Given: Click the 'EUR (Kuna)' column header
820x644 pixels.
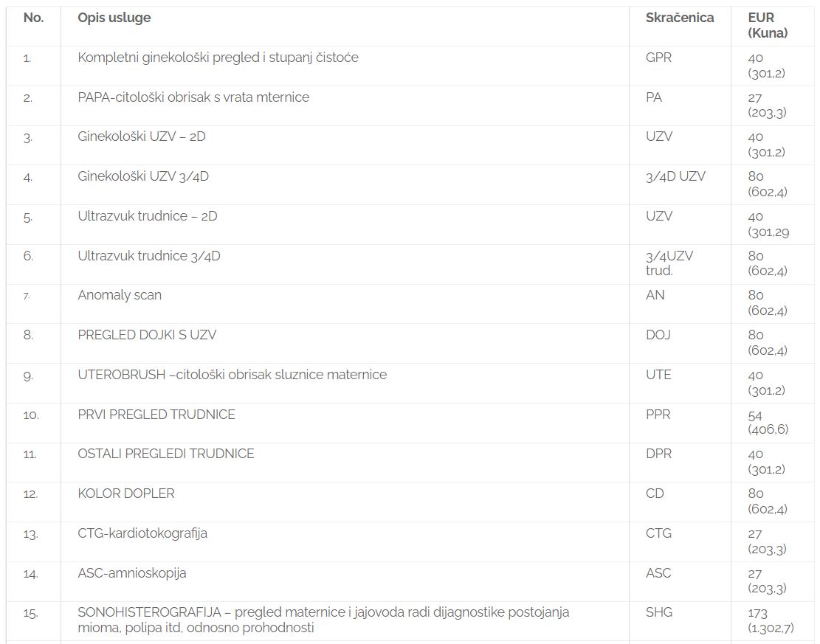Looking at the screenshot, I should pyautogui.click(x=767, y=25).
